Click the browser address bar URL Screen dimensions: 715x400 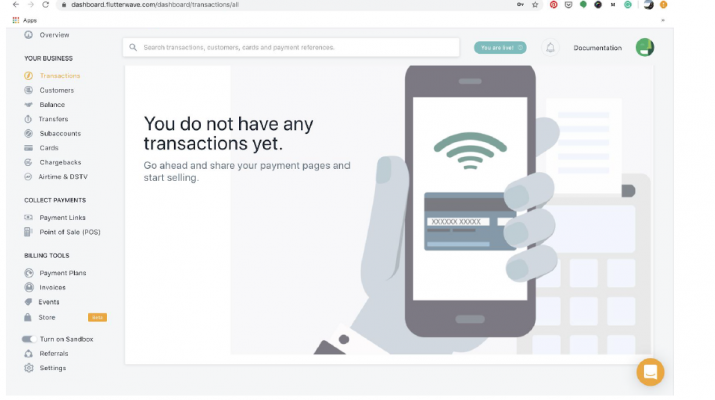[155, 5]
